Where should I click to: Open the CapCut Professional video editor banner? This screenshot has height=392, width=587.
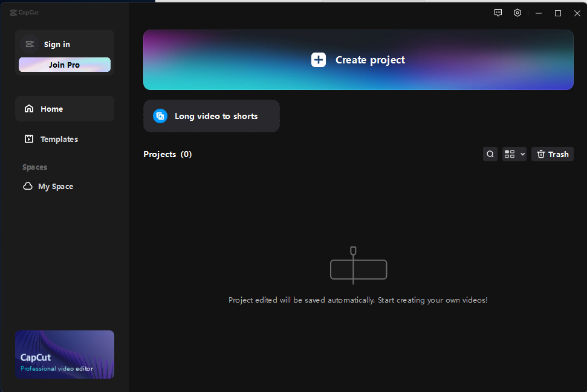coord(65,354)
